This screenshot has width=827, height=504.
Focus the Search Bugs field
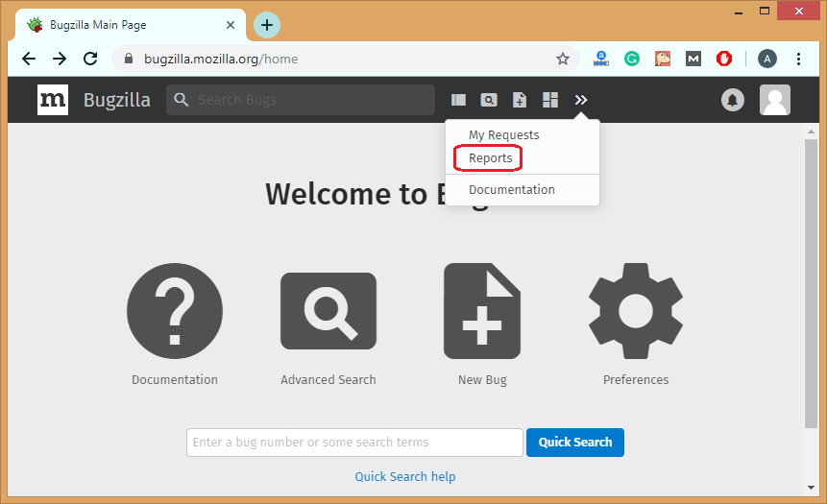[x=301, y=100]
